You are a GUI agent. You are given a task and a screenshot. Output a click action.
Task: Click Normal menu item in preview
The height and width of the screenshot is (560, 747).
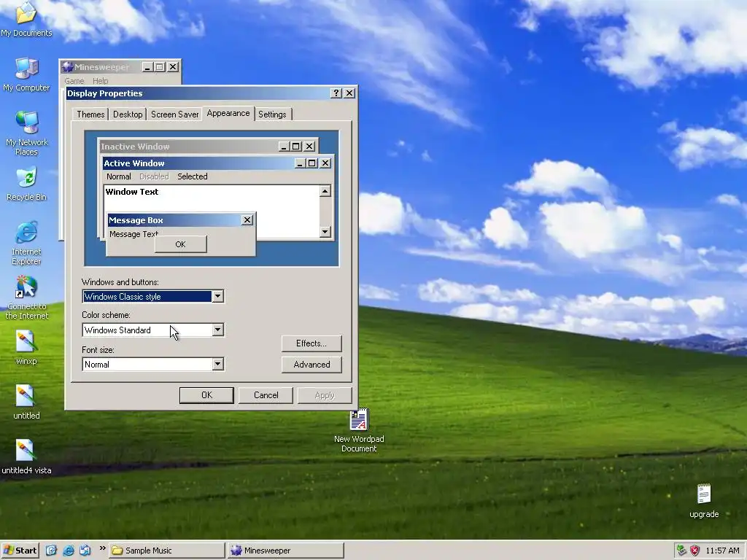[x=119, y=176]
